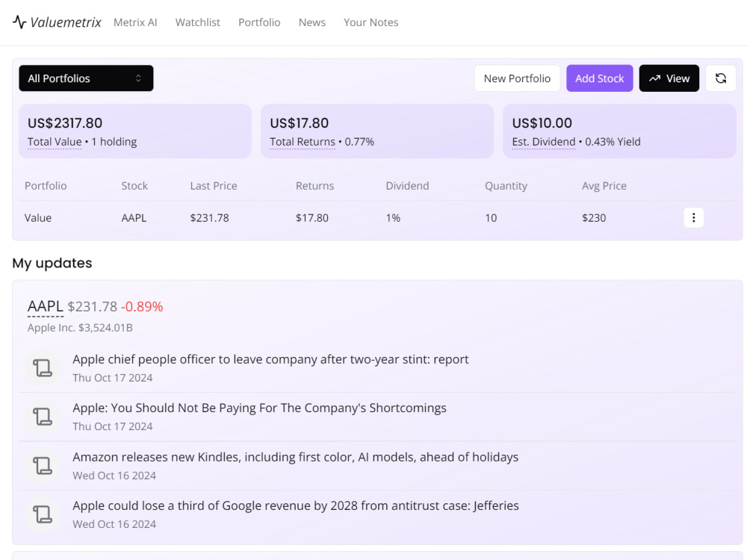Click the Add Stock button
The height and width of the screenshot is (560, 747).
tap(599, 78)
